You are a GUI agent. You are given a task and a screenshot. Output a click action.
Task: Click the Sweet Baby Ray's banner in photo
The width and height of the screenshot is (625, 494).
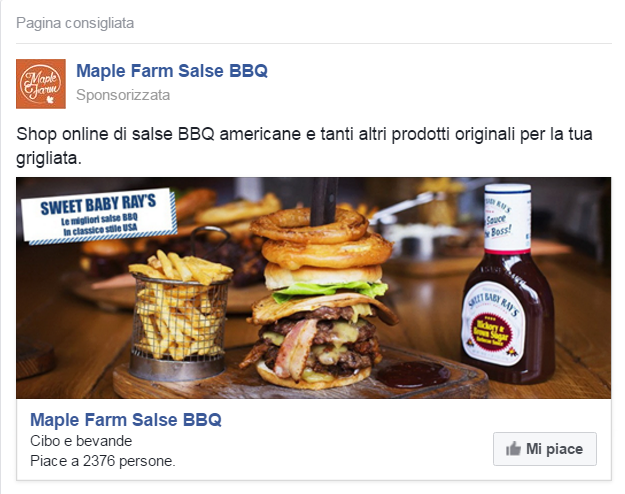tap(100, 215)
